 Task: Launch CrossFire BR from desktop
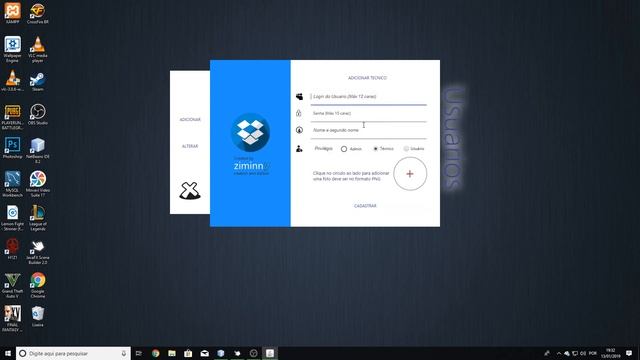click(x=38, y=13)
